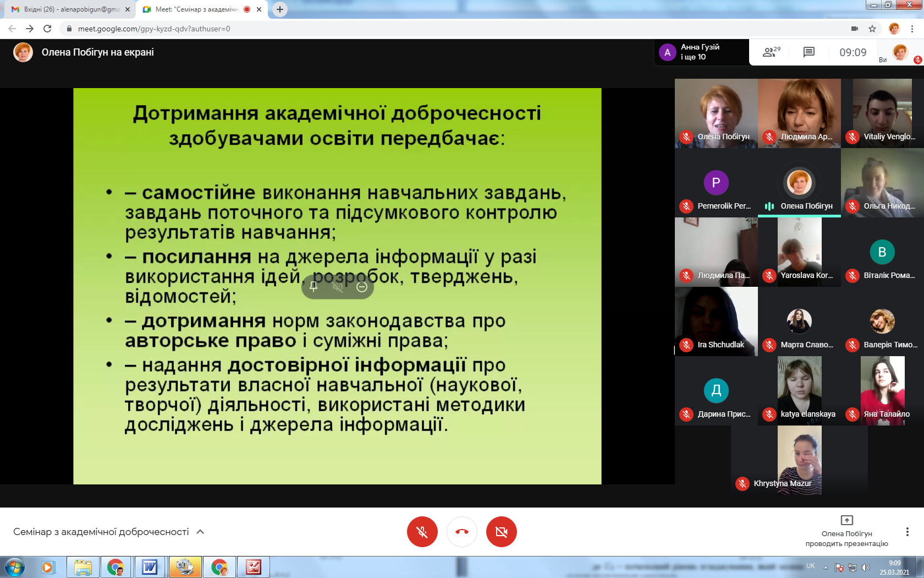Image resolution: width=924 pixels, height=578 pixels.
Task: Open the participants list icon
Action: [x=771, y=52]
